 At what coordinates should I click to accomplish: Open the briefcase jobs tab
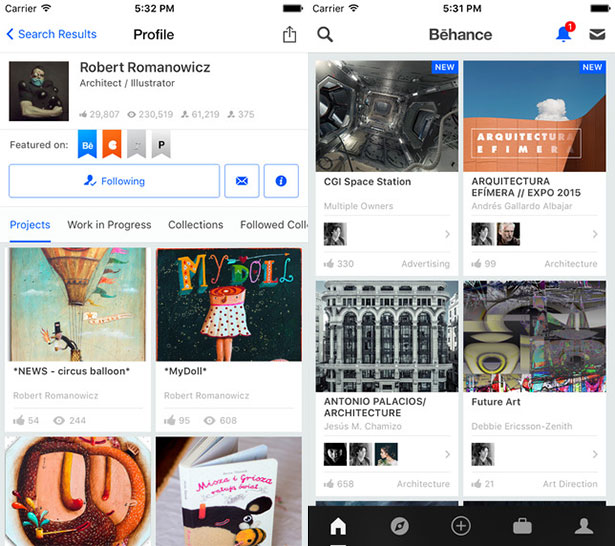tap(522, 526)
